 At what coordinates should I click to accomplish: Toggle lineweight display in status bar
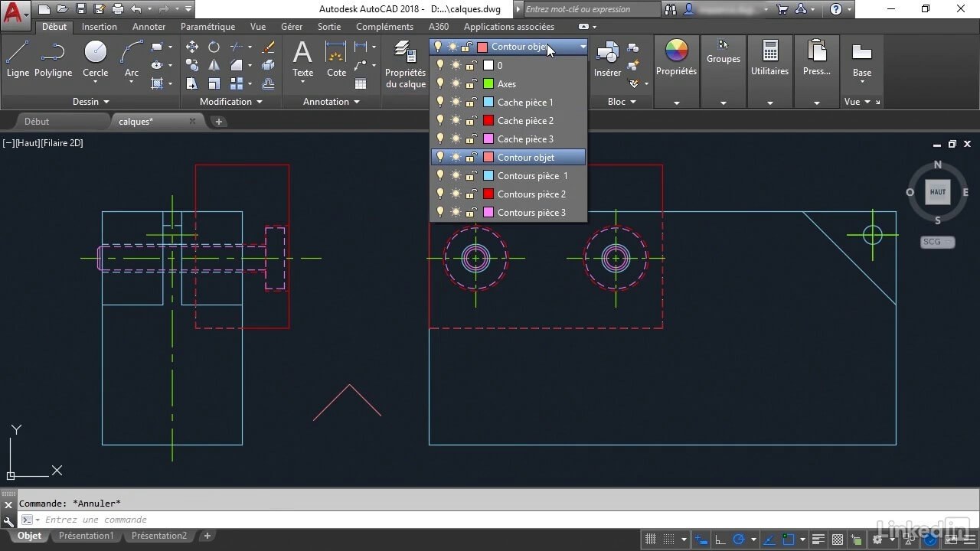(818, 539)
